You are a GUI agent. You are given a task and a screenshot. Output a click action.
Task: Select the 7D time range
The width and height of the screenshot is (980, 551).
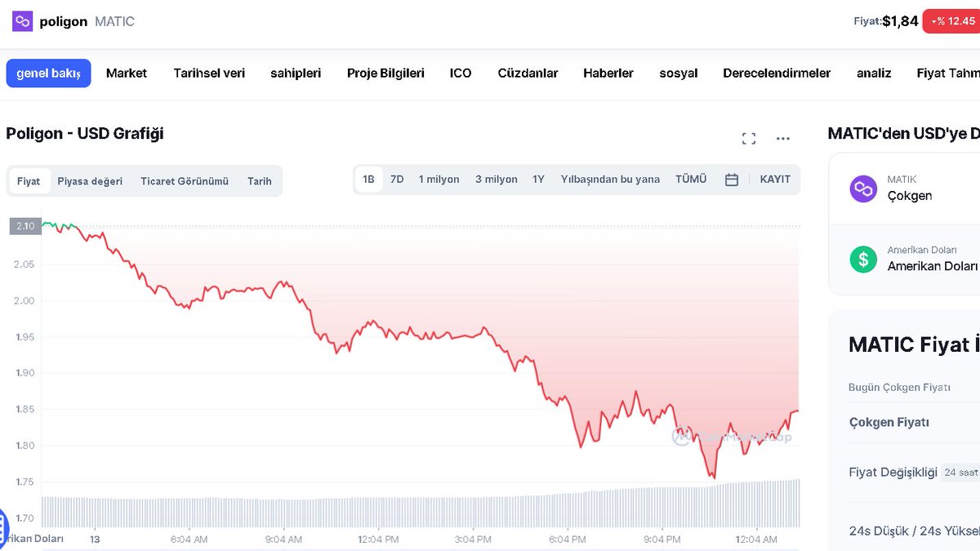[397, 180]
